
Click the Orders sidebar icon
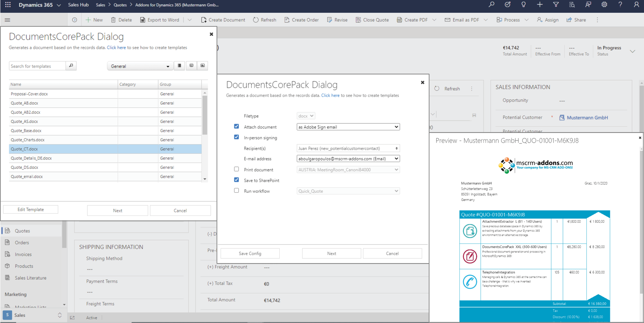[x=7, y=243]
